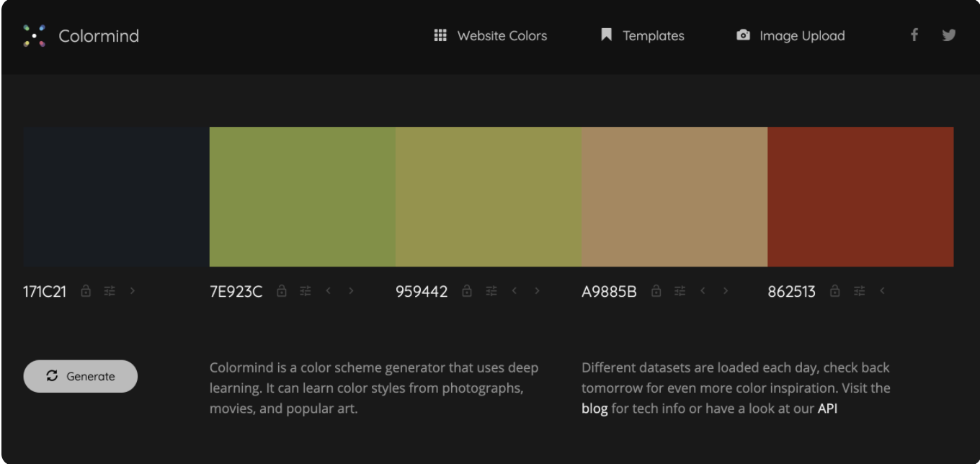The height and width of the screenshot is (464, 980).
Task: Move color 862513 left with arrow
Action: click(882, 291)
